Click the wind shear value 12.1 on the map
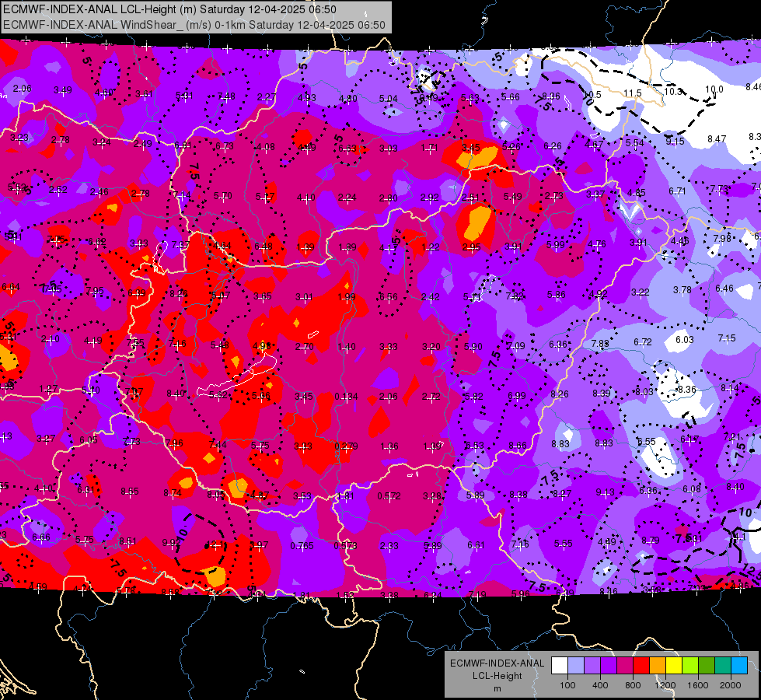 (x=215, y=544)
